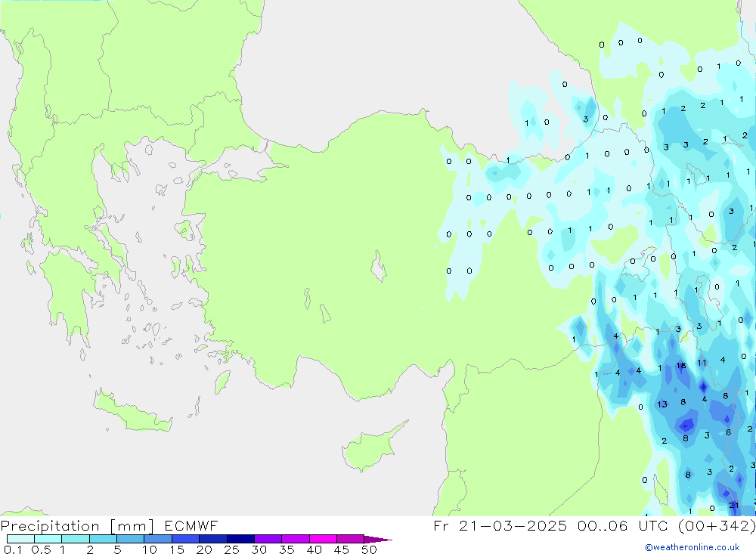
Task: Click the 0.5–1 mm legend color segment
Action: [48, 539]
